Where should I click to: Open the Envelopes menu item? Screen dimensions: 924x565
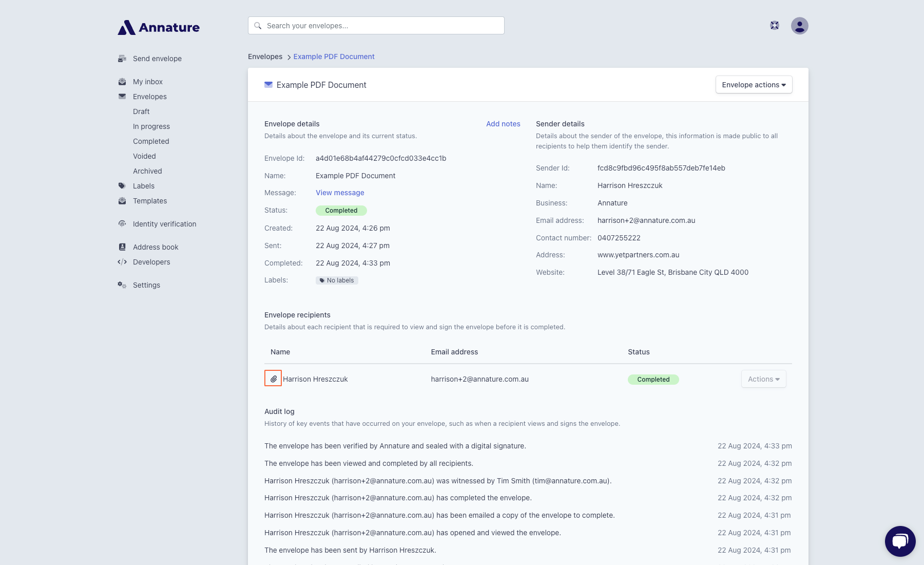coord(150,97)
